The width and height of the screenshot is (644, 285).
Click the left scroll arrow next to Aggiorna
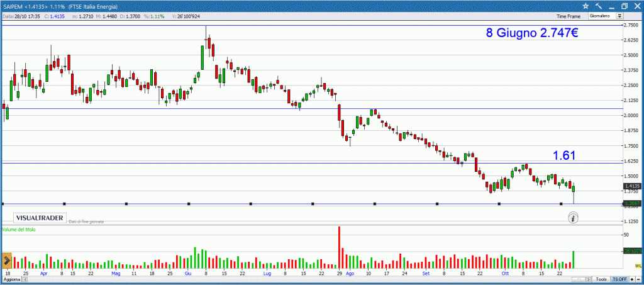(x=24, y=279)
